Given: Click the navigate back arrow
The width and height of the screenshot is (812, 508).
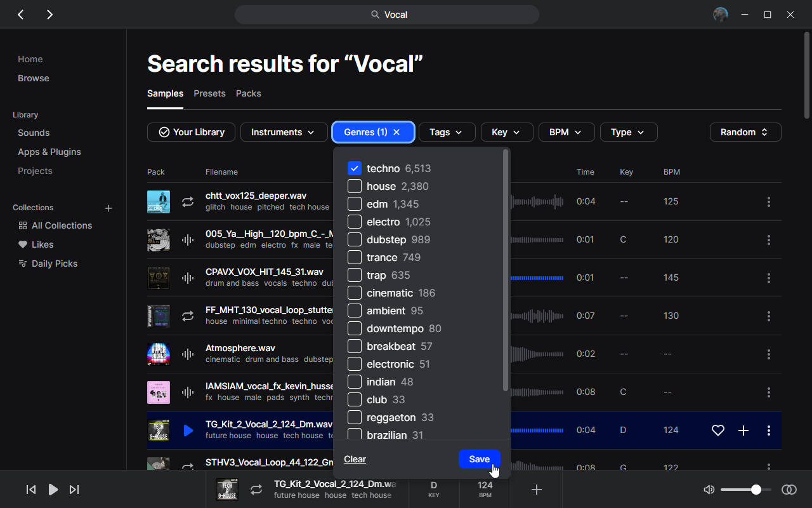Looking at the screenshot, I should (x=21, y=15).
